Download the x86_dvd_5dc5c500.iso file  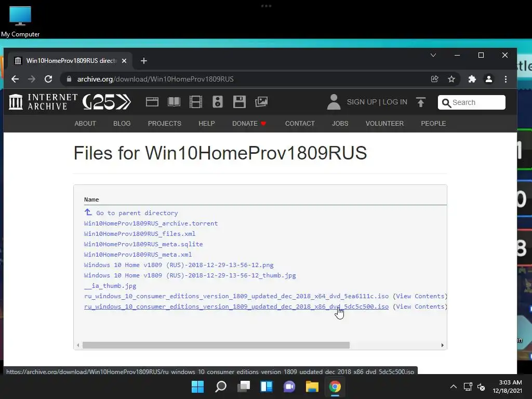(x=236, y=307)
